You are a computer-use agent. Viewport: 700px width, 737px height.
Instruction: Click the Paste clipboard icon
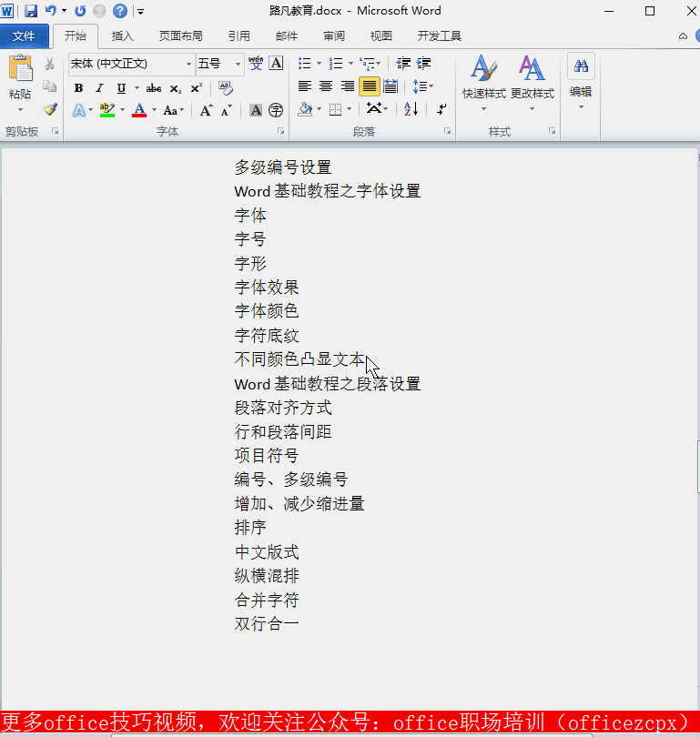pyautogui.click(x=20, y=68)
